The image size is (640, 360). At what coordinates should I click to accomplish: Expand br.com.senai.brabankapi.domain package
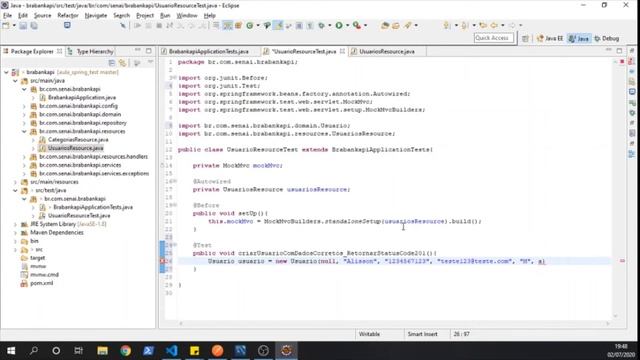pyautogui.click(x=24, y=115)
